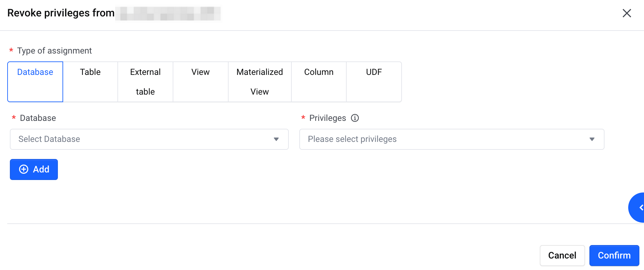
Task: Click the Privileges info icon
Action: point(355,118)
